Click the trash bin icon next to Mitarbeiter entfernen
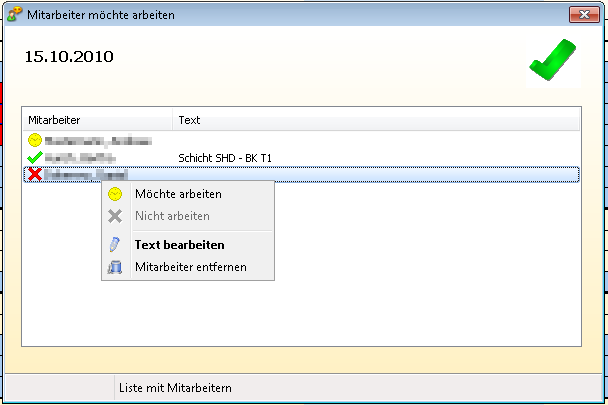Screen dimensions: 608x405 pyautogui.click(x=115, y=267)
